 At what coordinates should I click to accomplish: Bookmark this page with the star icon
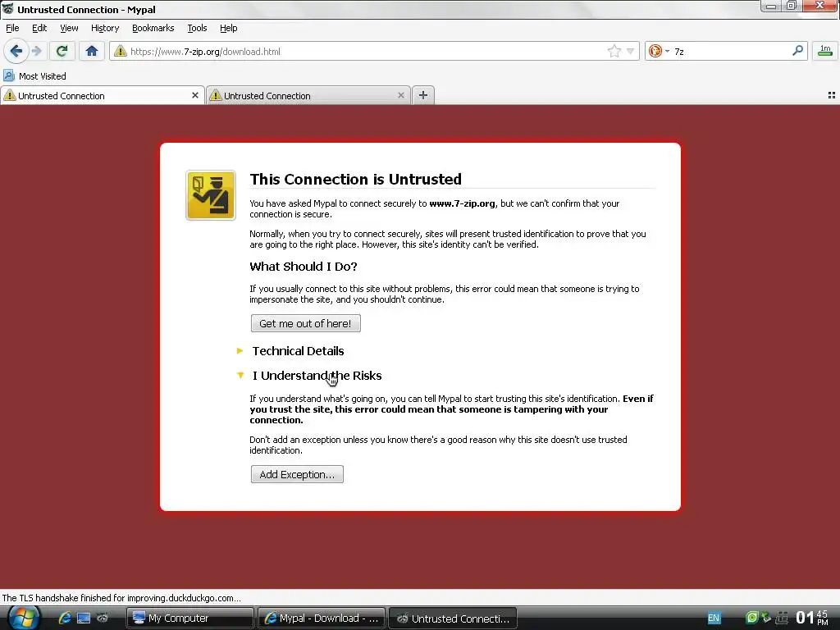(614, 52)
